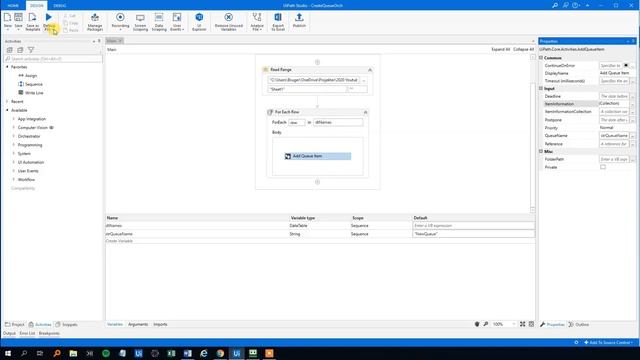The width and height of the screenshot is (640, 360).
Task: Open the Windows Start menu
Action: pos(8,353)
